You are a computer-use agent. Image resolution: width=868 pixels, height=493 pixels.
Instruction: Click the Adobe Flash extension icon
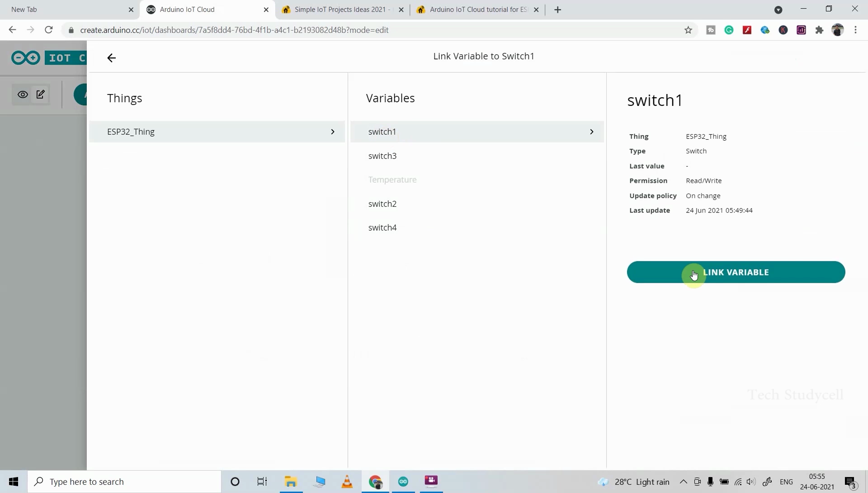(x=747, y=30)
